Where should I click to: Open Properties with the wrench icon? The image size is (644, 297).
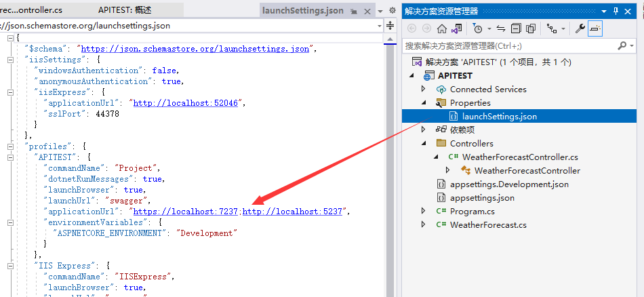[x=580, y=28]
